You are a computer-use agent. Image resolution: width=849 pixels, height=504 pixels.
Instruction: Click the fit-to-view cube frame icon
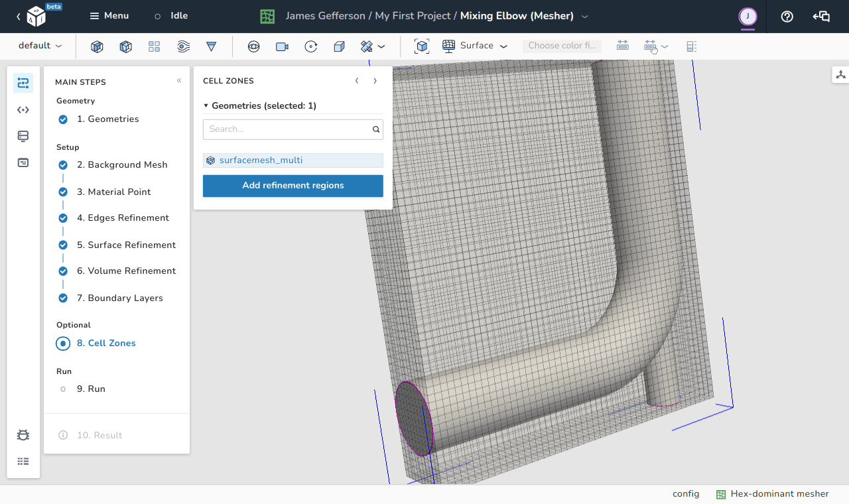click(421, 46)
